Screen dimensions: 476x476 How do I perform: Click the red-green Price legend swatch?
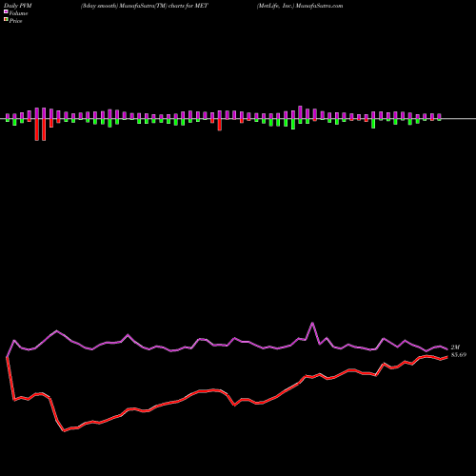click(6, 20)
